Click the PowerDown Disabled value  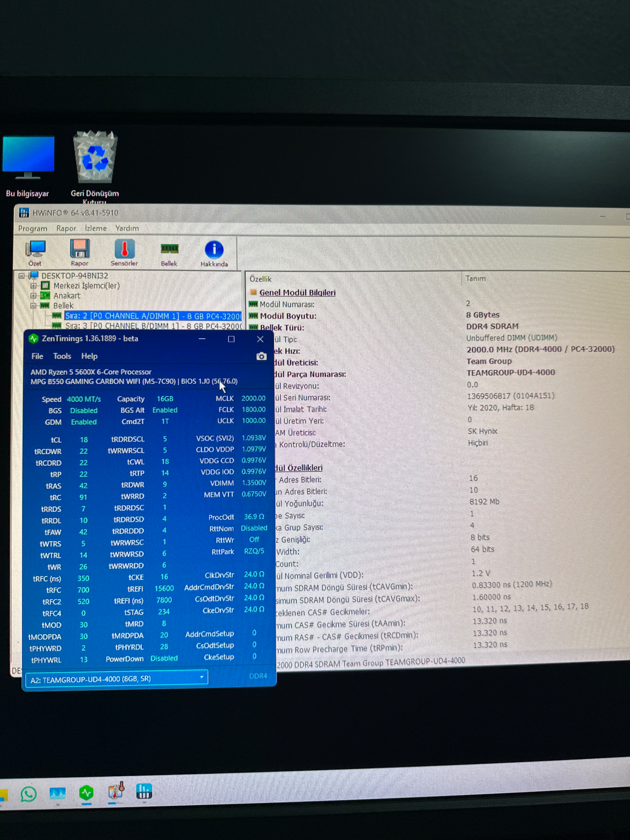(164, 658)
